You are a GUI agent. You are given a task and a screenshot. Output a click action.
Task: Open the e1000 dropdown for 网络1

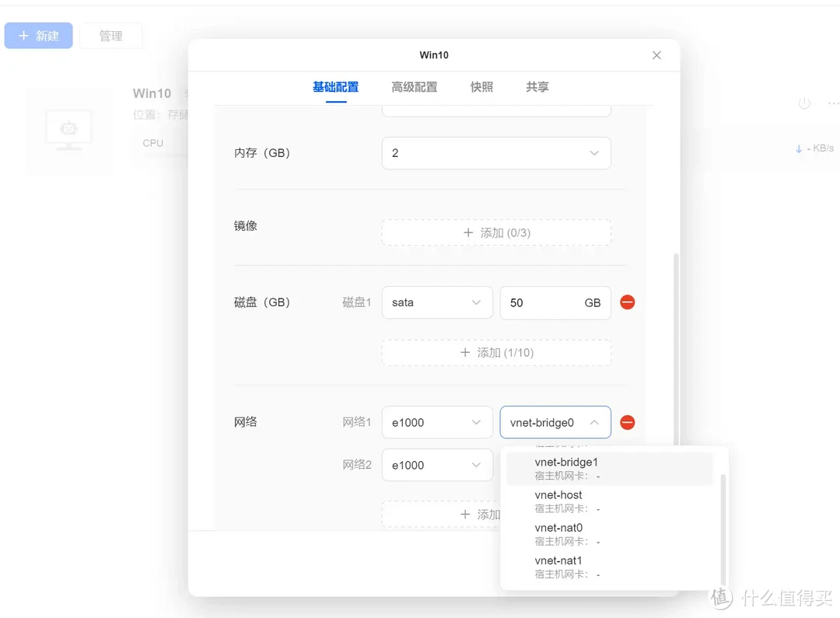pyautogui.click(x=437, y=422)
